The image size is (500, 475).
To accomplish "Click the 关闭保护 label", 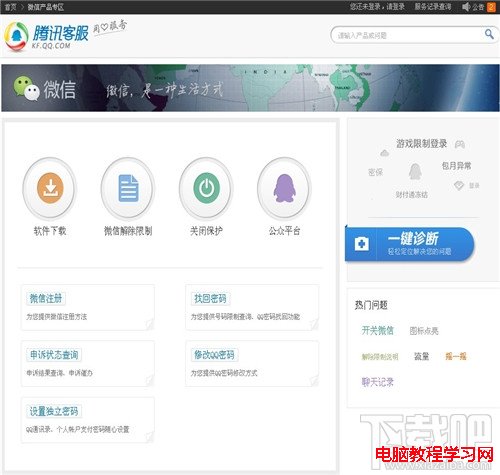I will pos(206,231).
